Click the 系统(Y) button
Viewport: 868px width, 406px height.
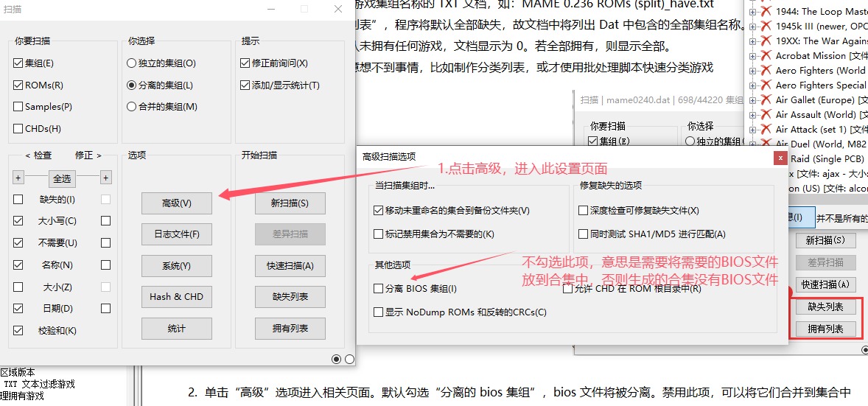(177, 266)
